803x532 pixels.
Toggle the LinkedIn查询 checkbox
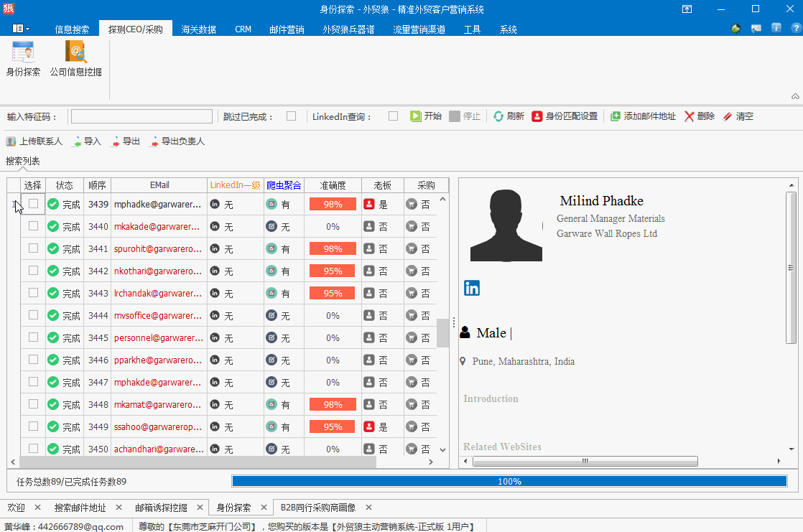click(393, 116)
